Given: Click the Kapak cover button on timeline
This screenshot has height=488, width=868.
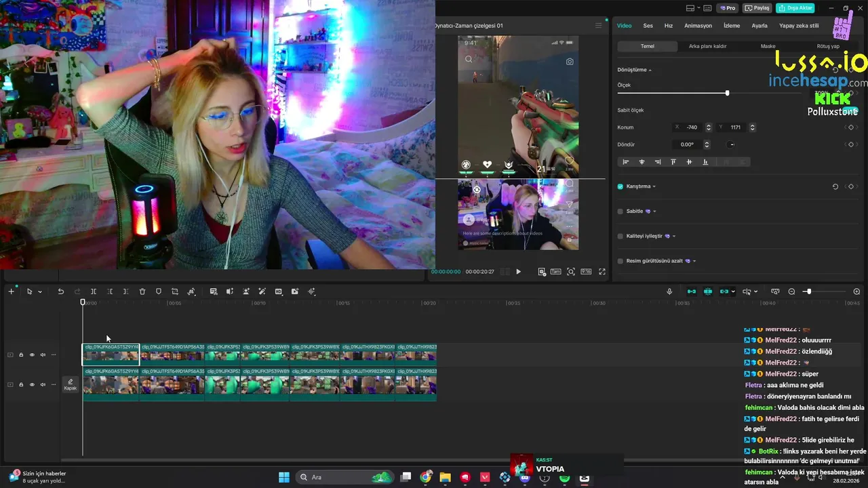Looking at the screenshot, I should 70,384.
